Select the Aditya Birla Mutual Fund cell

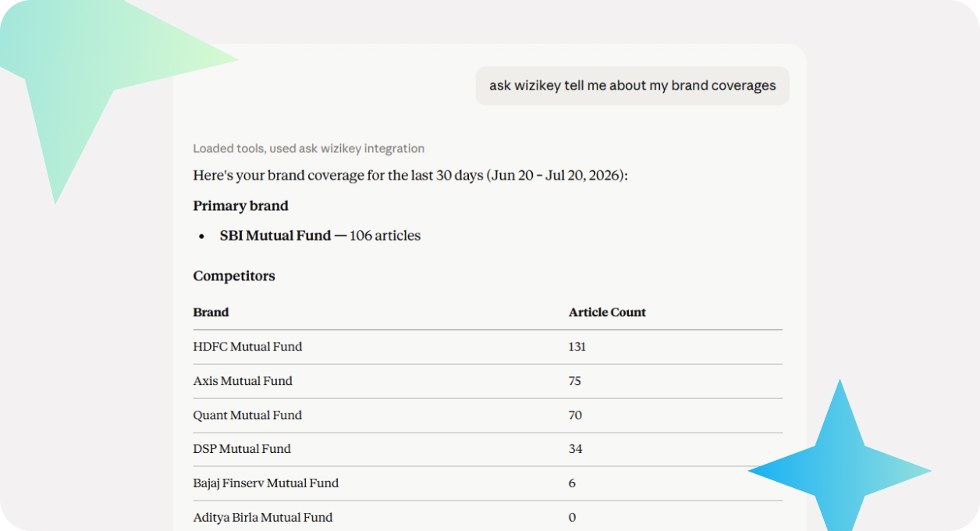click(263, 518)
